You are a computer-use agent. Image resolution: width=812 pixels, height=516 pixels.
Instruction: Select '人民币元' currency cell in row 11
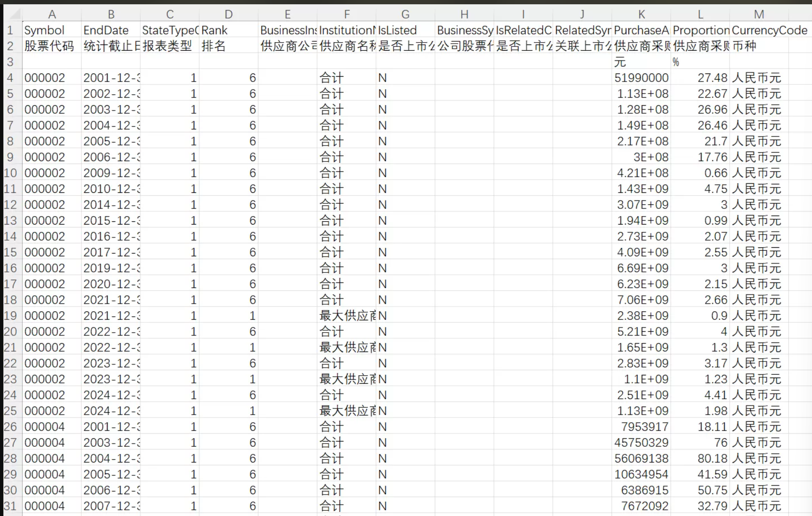(759, 189)
